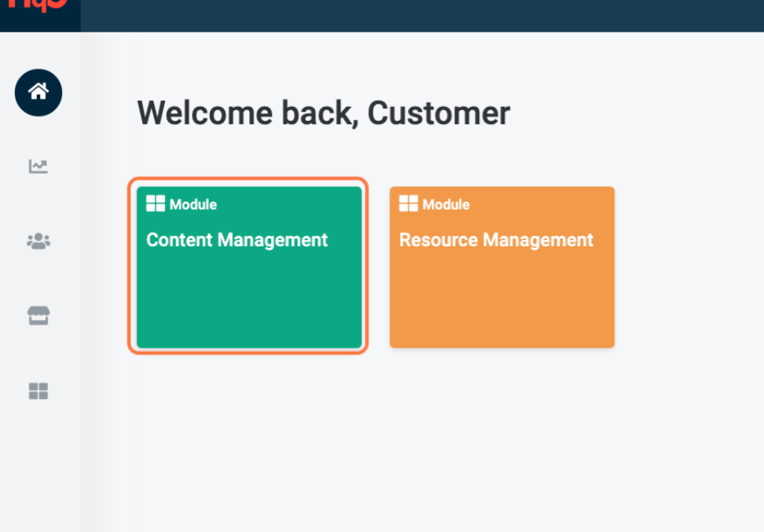Click the home icon in sidebar

(x=38, y=92)
